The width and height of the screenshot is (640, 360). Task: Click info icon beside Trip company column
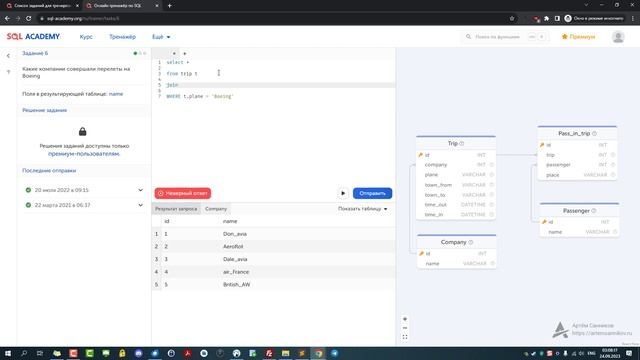(x=491, y=164)
